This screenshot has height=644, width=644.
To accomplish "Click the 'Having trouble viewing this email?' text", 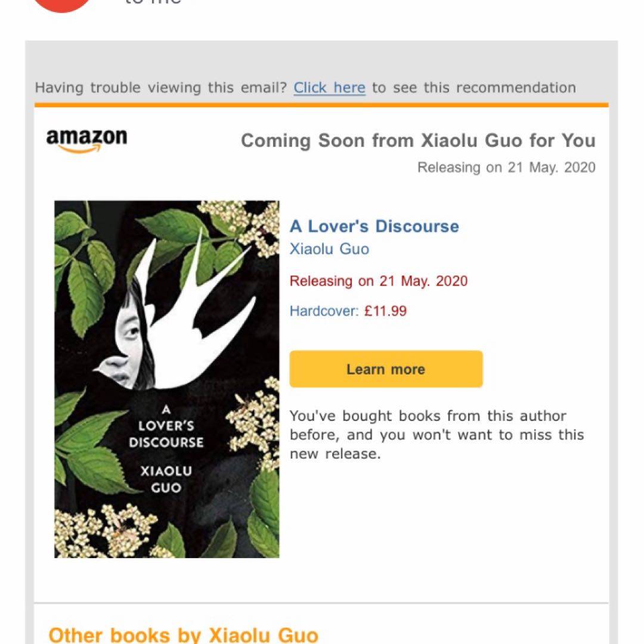I will click(x=160, y=88).
